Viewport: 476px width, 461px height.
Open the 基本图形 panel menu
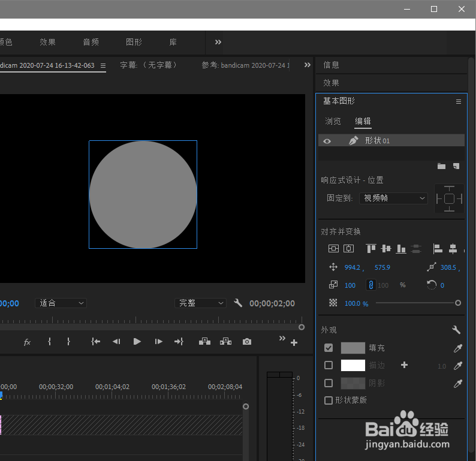(459, 102)
